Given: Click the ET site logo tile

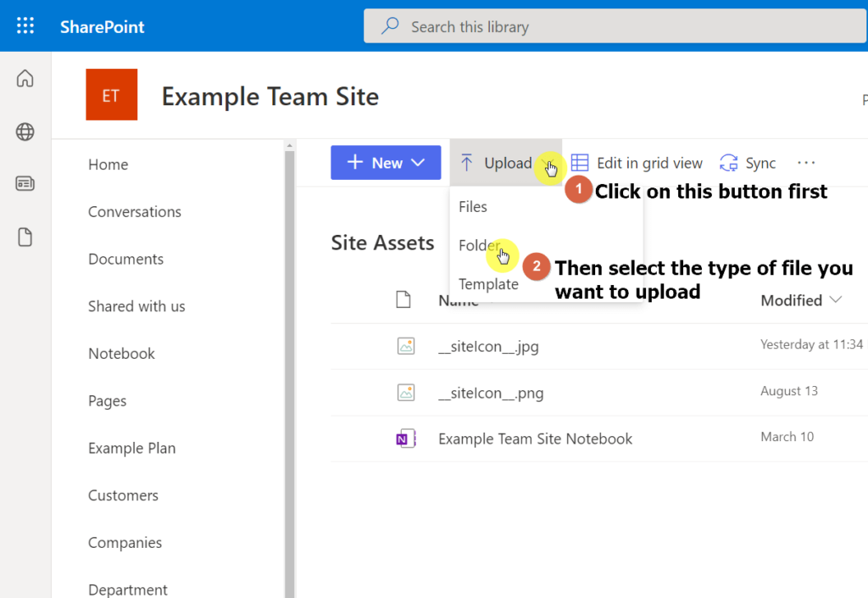Looking at the screenshot, I should click(111, 95).
